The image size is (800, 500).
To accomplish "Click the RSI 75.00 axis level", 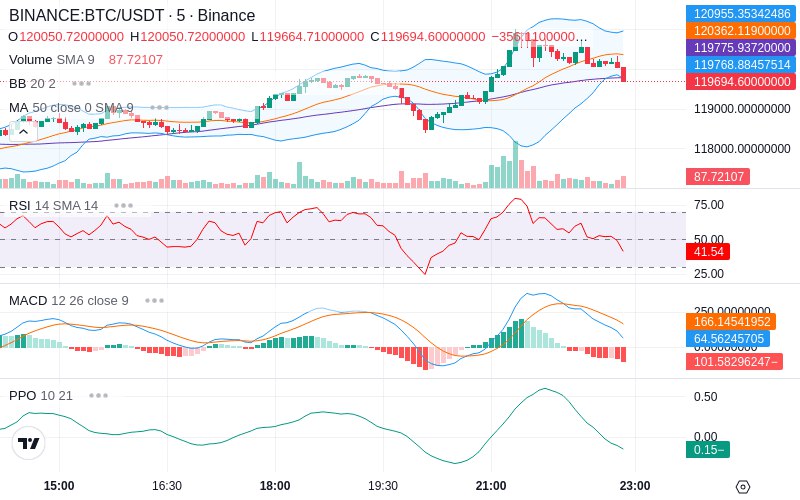I will [x=709, y=205].
